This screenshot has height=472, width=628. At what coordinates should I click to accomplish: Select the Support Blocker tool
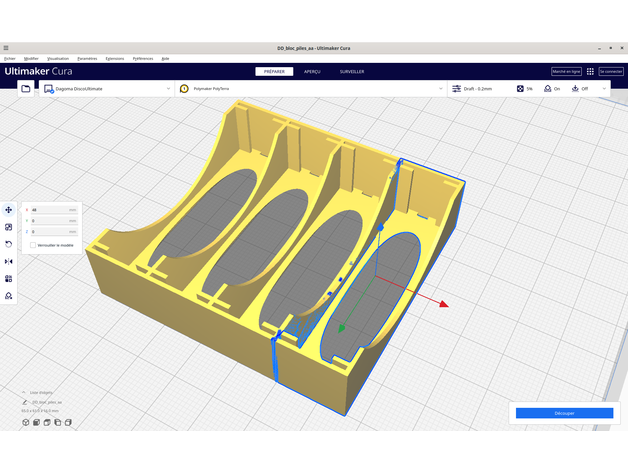pyautogui.click(x=9, y=296)
